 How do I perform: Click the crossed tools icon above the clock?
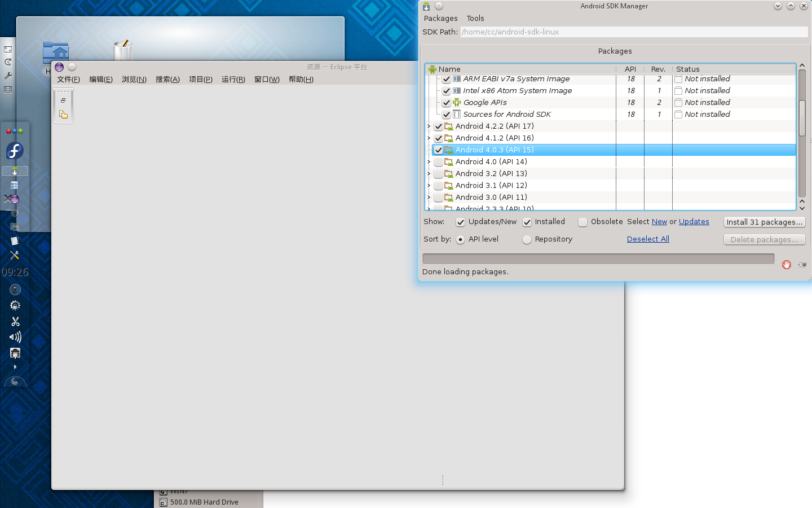pos(15,255)
